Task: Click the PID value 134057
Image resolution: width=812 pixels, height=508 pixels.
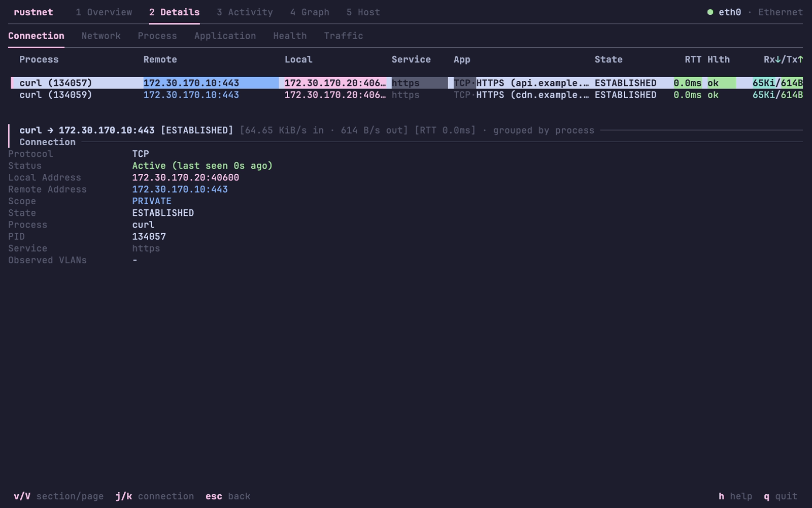Action: point(149,237)
